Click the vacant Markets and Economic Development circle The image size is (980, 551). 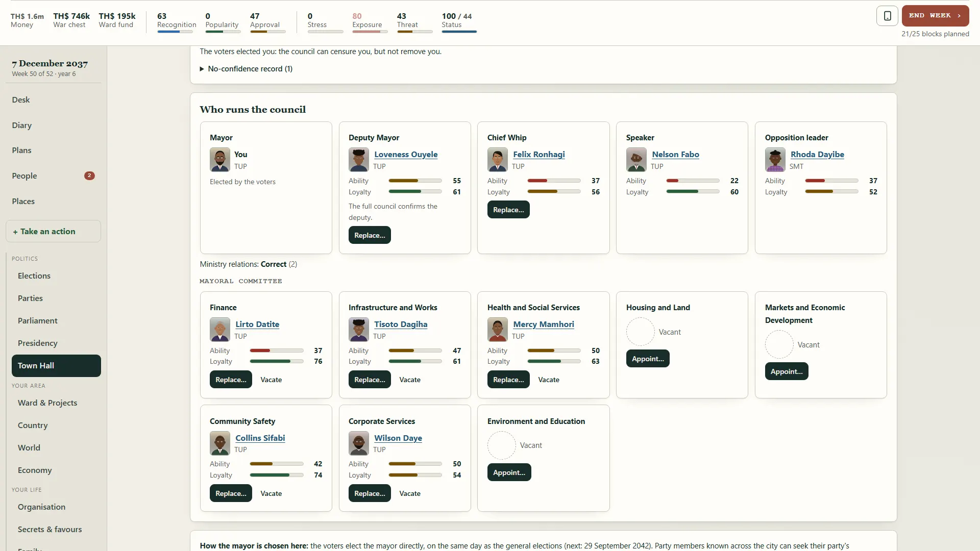[x=779, y=345]
